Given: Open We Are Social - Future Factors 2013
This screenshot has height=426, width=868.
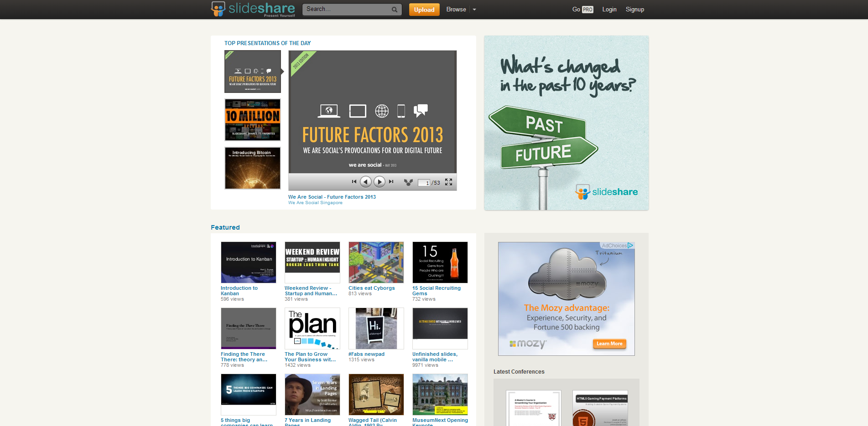Looking at the screenshot, I should pos(332,197).
